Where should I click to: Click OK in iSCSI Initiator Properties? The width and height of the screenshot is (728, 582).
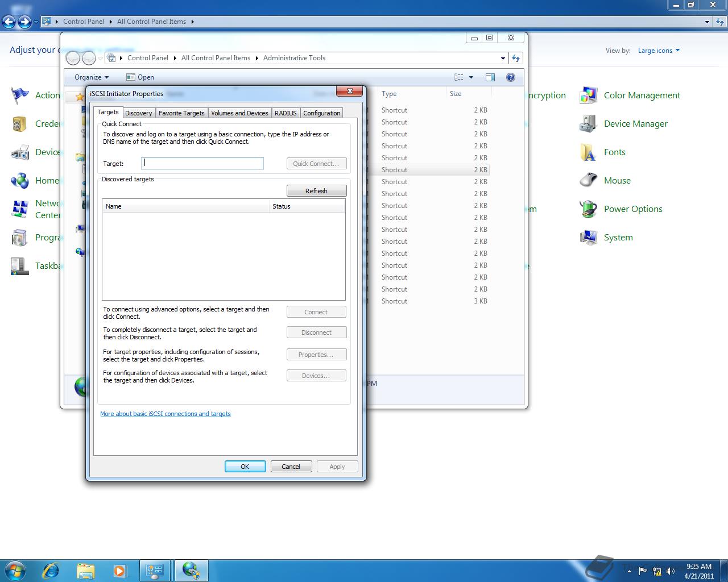245,467
